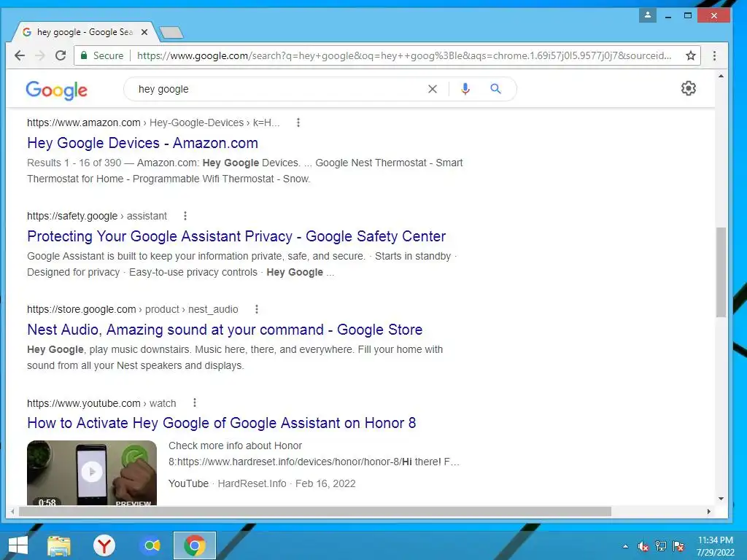Bookmark this page with the star icon

click(x=691, y=55)
